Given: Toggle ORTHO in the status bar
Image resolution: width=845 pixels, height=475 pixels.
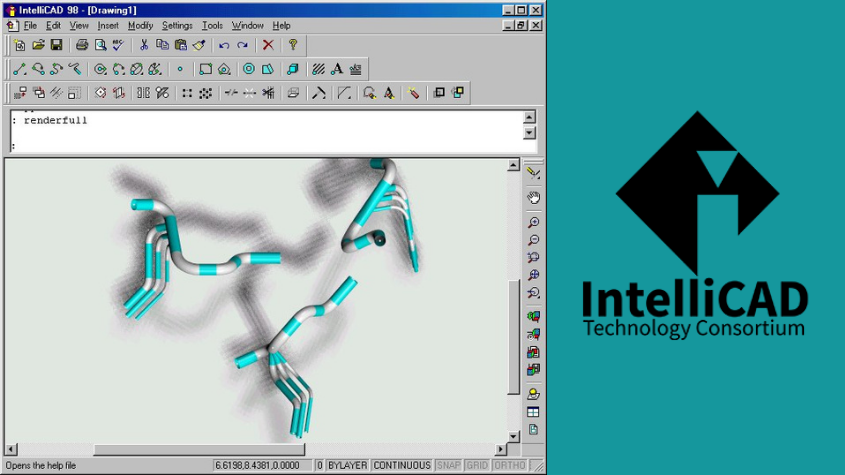Looking at the screenshot, I should 509,465.
